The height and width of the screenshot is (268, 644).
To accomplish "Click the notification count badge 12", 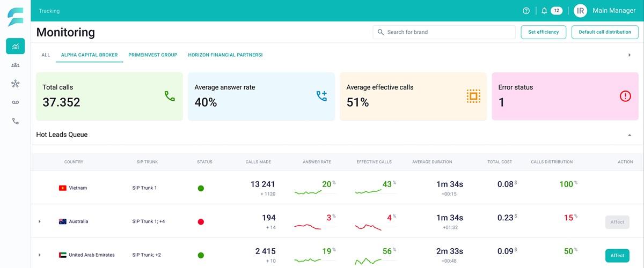I will pyautogui.click(x=557, y=11).
